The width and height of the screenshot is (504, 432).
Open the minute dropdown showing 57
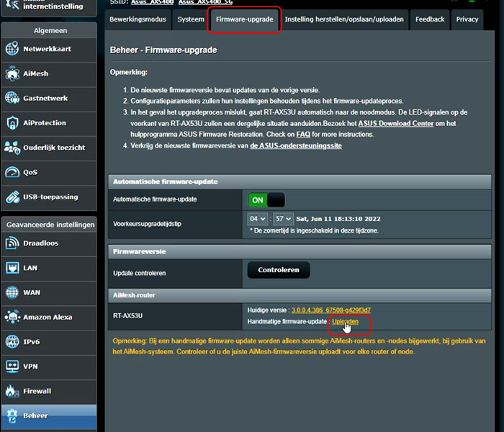point(283,219)
